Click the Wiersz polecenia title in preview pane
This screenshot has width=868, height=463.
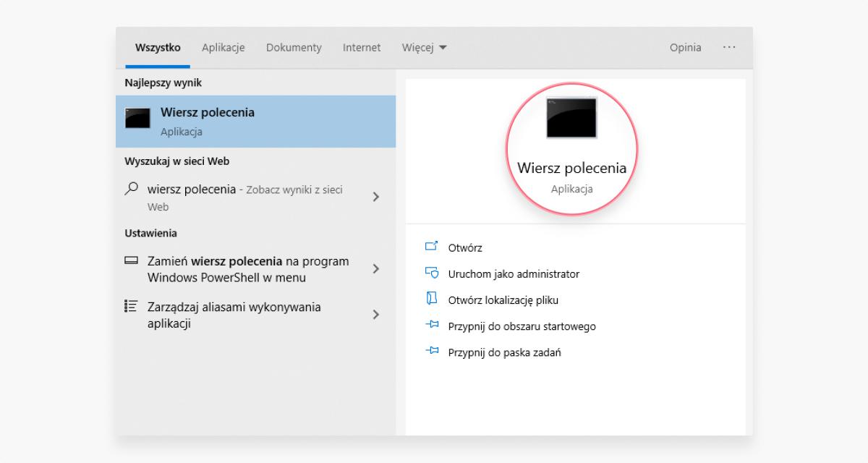coord(571,168)
